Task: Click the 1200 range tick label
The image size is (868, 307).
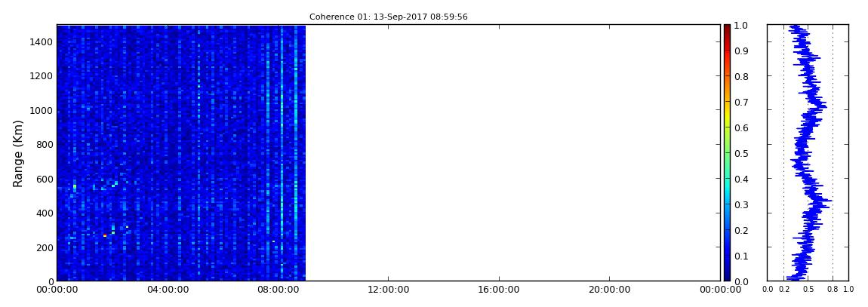Action: (x=42, y=76)
